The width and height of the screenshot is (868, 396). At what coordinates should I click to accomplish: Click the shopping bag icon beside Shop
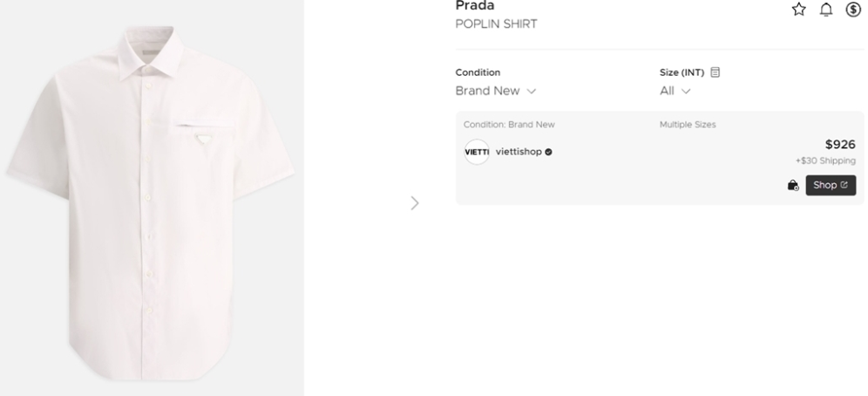[793, 185]
